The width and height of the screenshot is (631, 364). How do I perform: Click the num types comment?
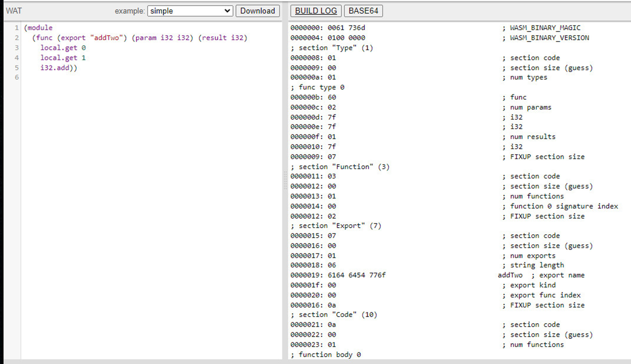525,77
